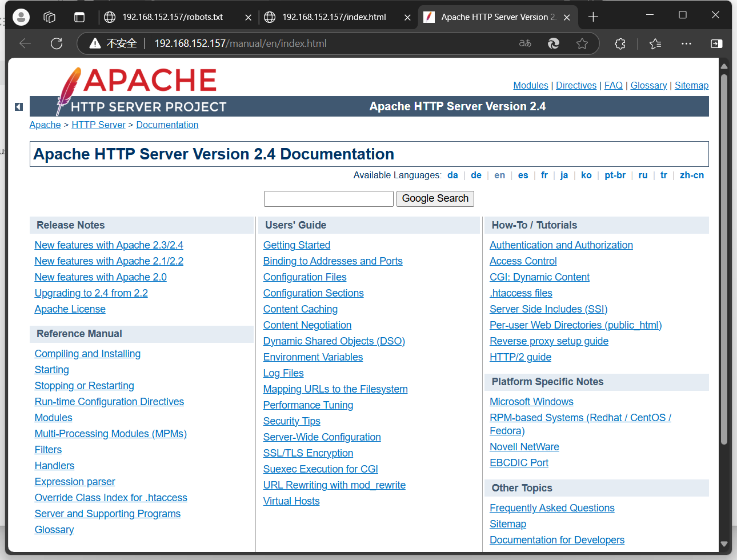Switch language to es
Image resolution: width=737 pixels, height=560 pixels.
tap(523, 175)
